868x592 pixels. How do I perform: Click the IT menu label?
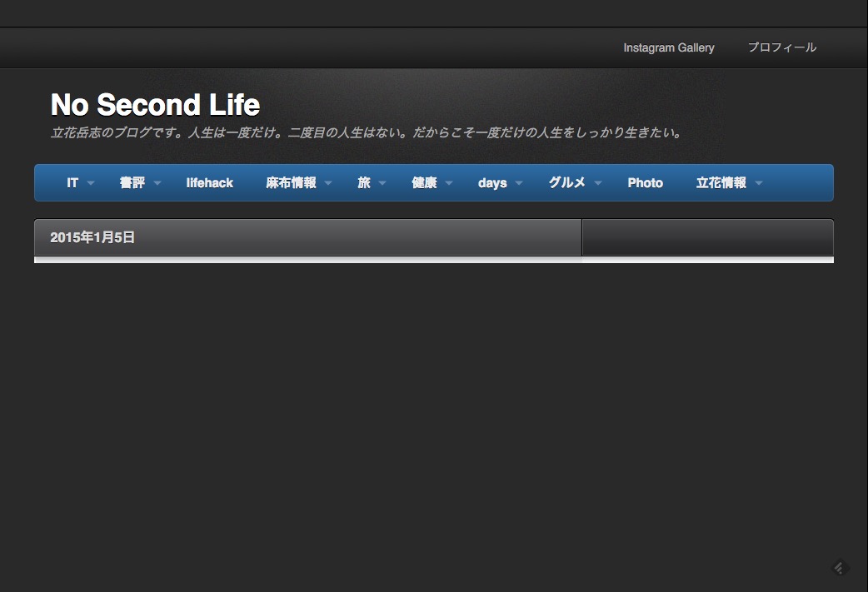click(72, 183)
